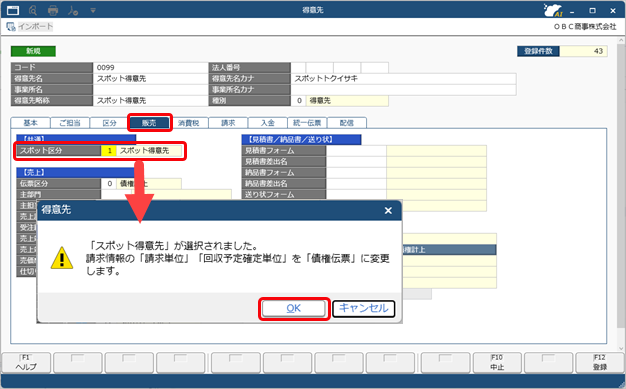Image resolution: width=626 pixels, height=389 pixels.
Task: Click the ＯＢＣ商事株式会社 company name
Action: (585, 27)
